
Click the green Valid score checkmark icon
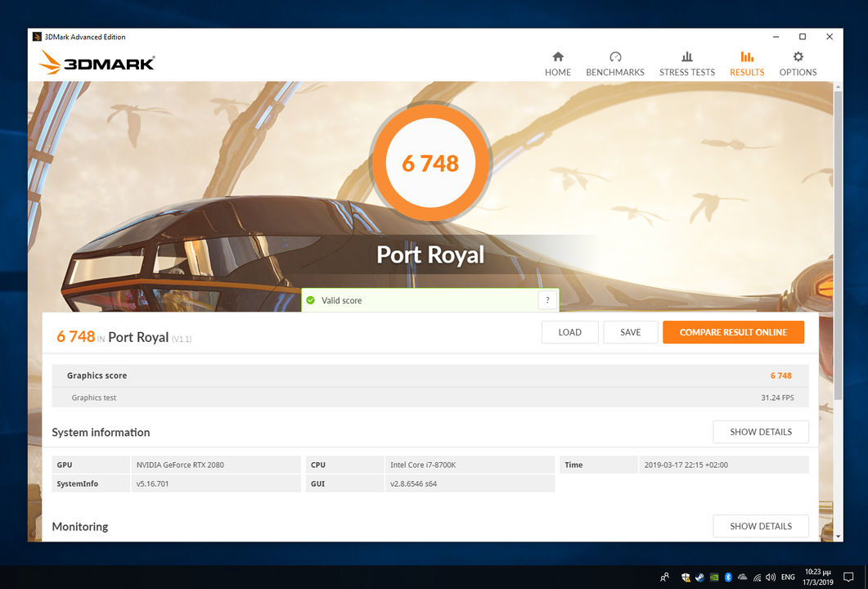311,300
